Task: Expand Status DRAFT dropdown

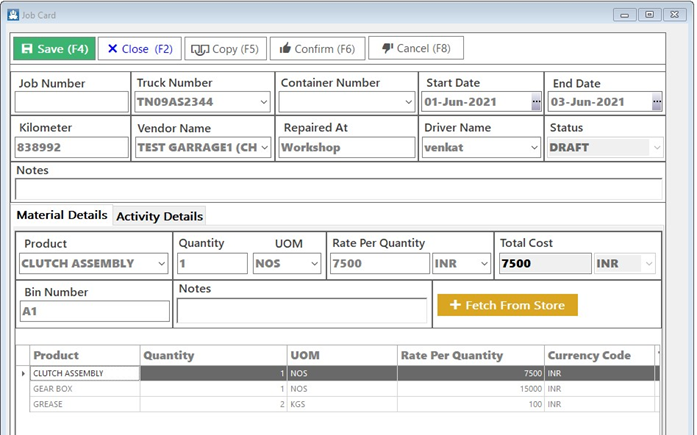Action: coord(657,148)
